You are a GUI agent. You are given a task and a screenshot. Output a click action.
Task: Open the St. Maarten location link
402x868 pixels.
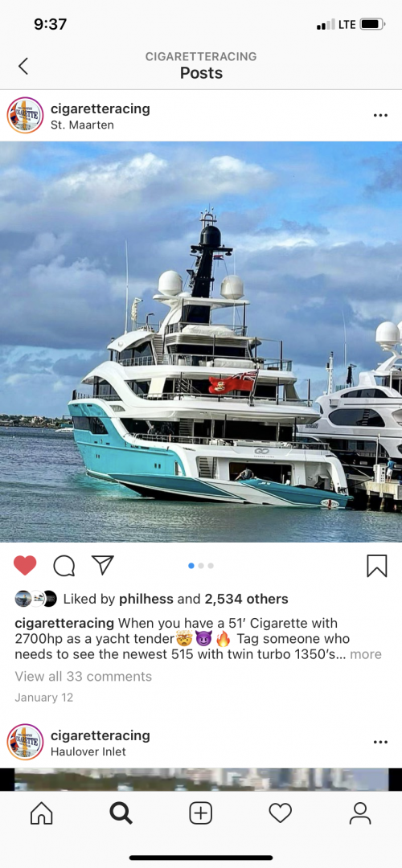(x=82, y=125)
